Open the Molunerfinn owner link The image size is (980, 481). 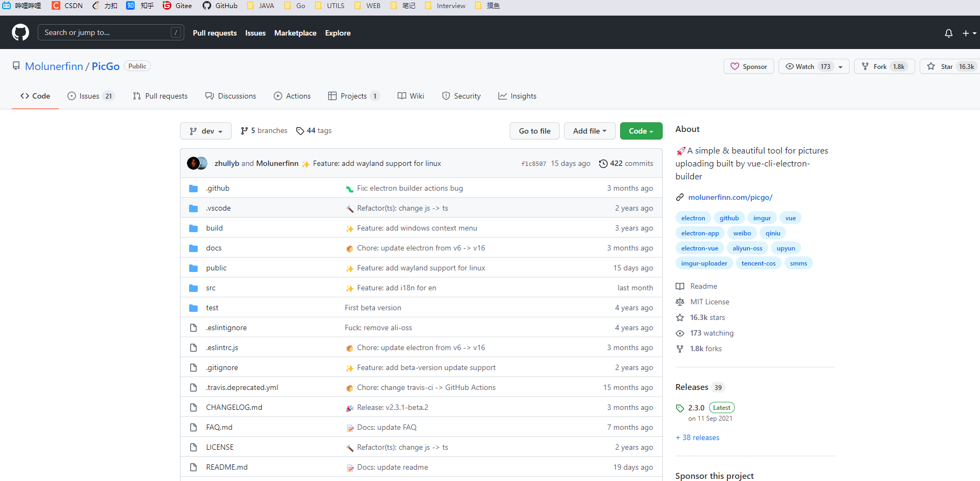point(54,66)
